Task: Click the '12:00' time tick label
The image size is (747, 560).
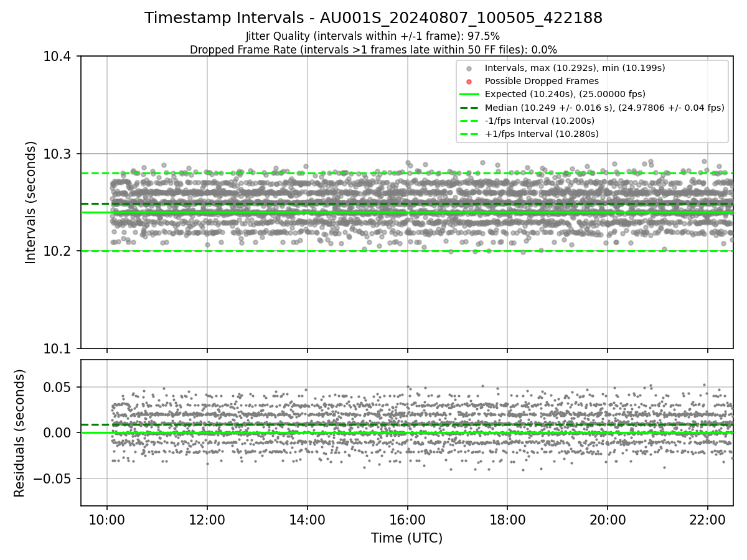Action: coord(207,518)
